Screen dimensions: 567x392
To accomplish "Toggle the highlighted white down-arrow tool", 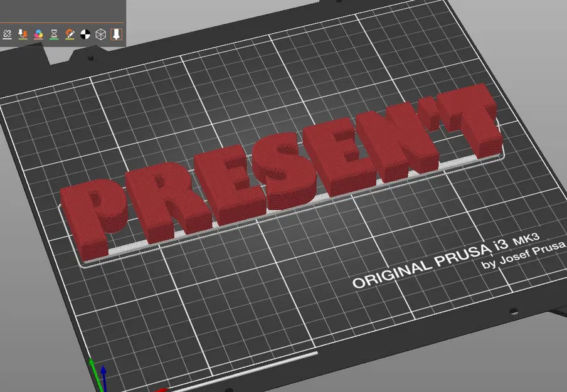I will coord(116,34).
